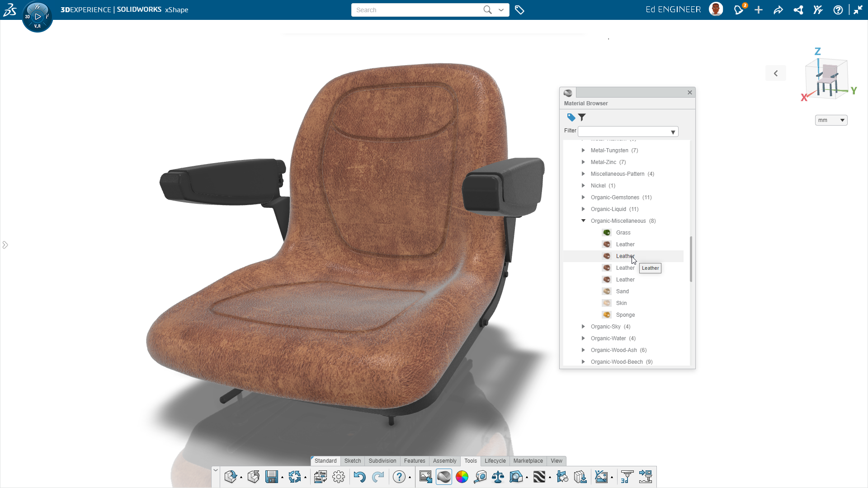
Task: Toggle the blue tag icon in Material Browser
Action: tap(571, 117)
